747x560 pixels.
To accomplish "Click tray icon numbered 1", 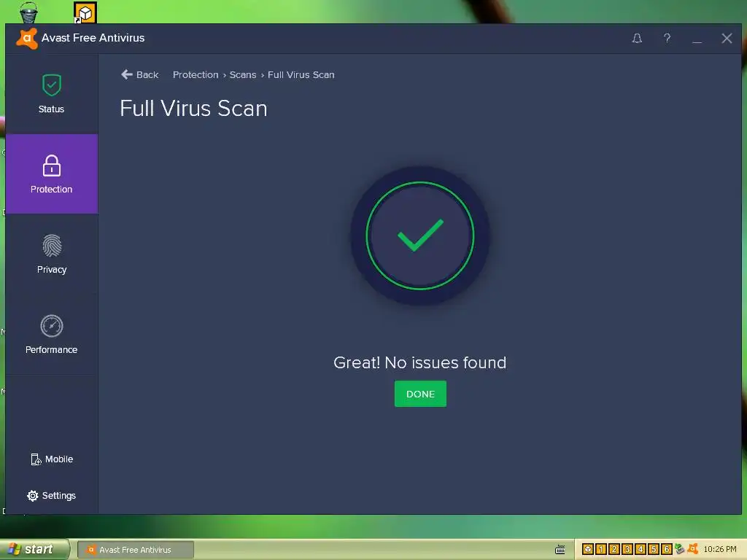I will 601,549.
